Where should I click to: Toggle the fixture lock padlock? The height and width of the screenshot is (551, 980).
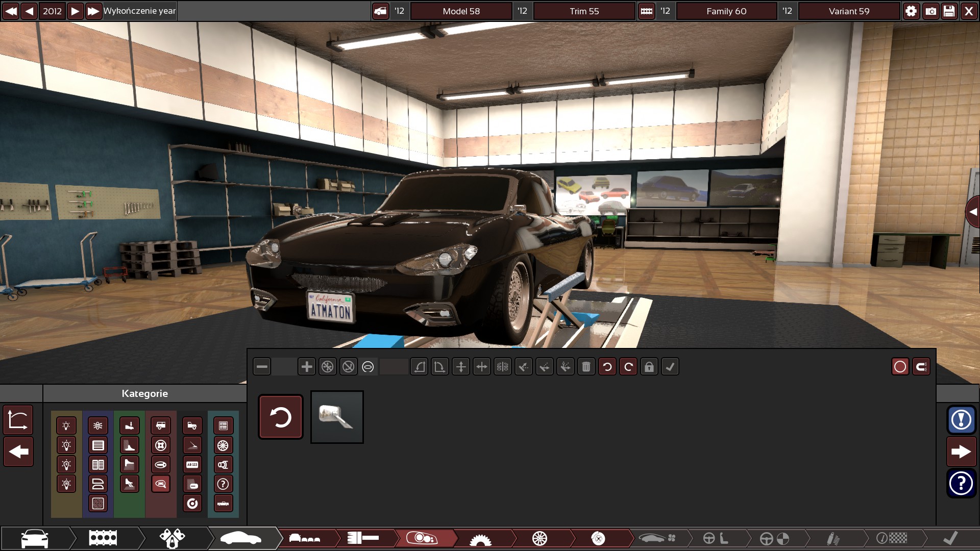[x=649, y=366]
